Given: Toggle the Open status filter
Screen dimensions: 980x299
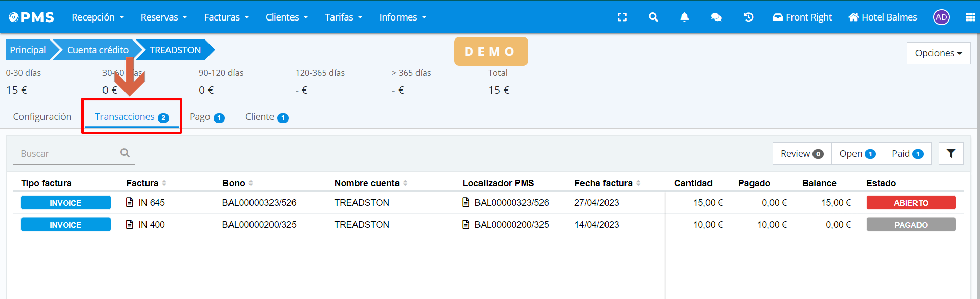Looking at the screenshot, I should pos(857,154).
